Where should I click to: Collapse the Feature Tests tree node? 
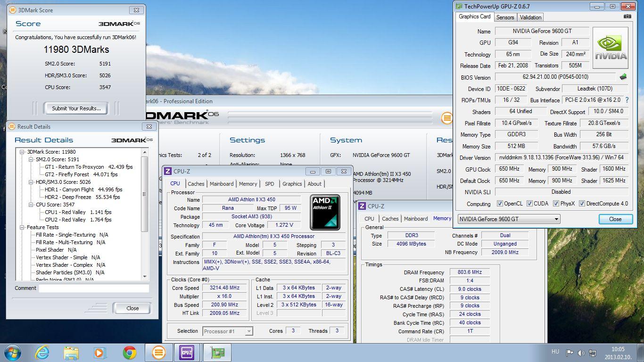22,227
